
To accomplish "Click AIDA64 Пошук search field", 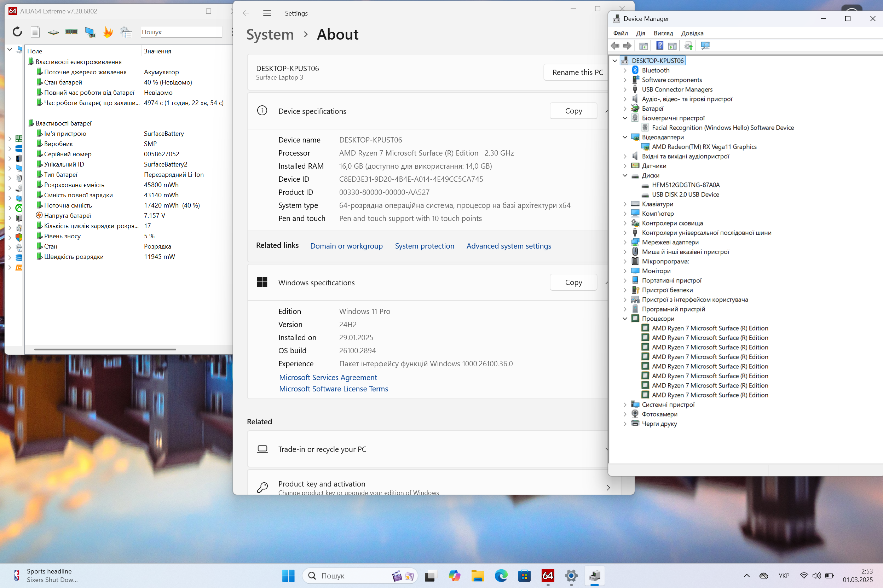I will click(181, 32).
